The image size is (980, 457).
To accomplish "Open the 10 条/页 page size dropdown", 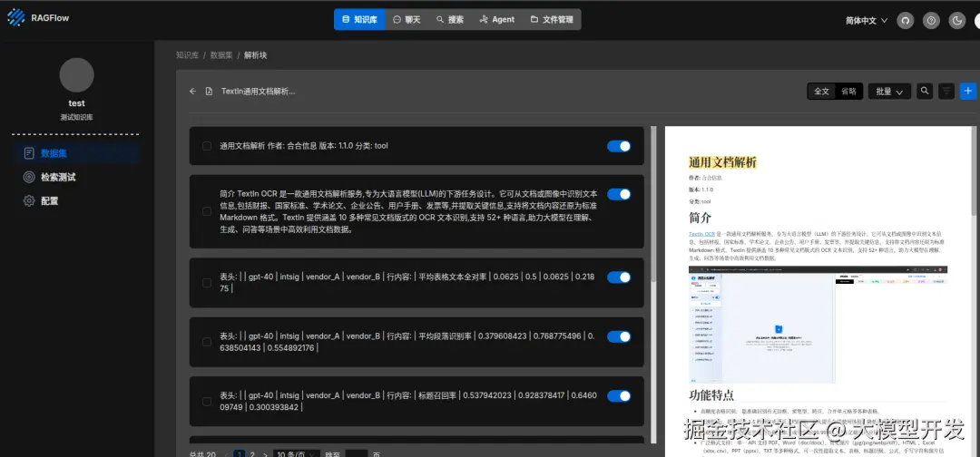I will (296, 454).
